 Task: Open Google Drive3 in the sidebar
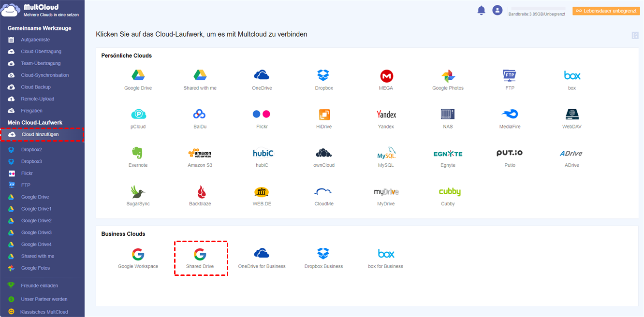tap(36, 232)
